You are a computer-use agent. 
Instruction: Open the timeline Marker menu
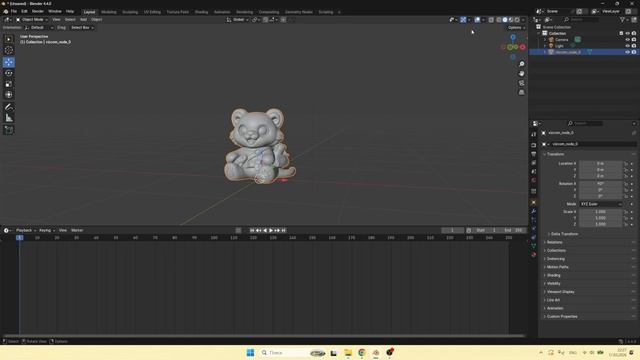(77, 231)
